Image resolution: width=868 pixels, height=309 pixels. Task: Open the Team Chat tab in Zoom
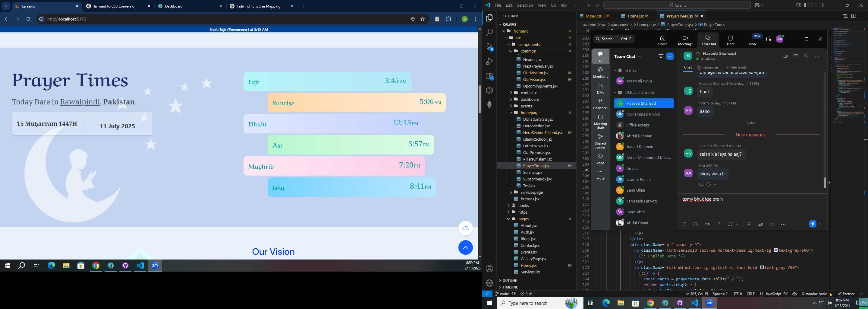[708, 40]
